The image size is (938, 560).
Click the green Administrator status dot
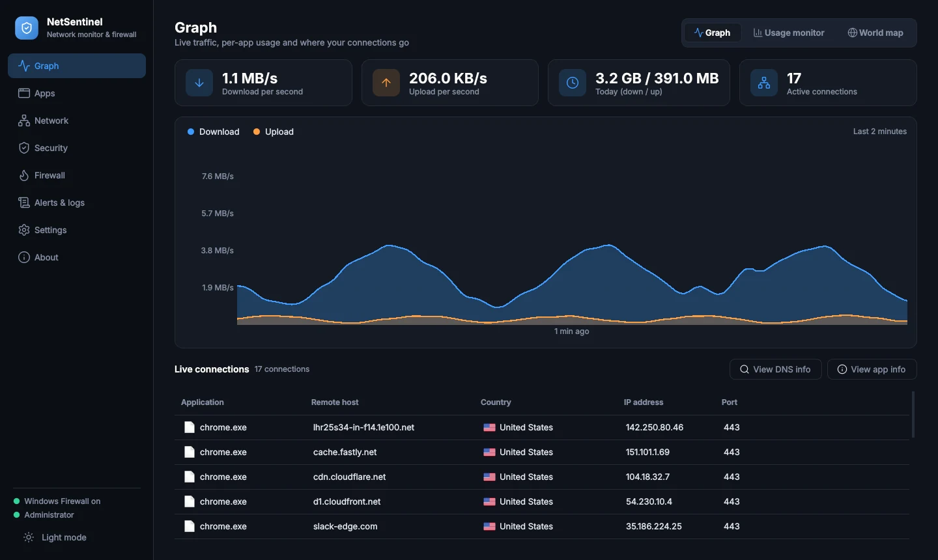pyautogui.click(x=17, y=515)
